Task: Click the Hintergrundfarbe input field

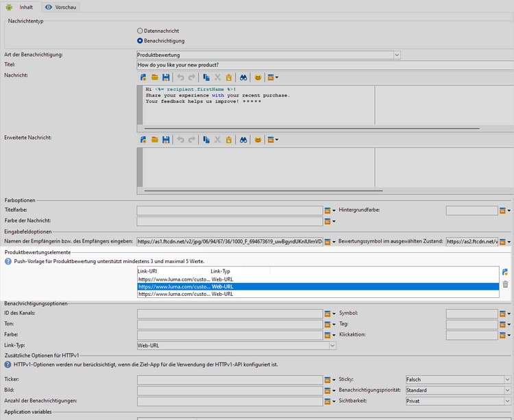Action: click(472, 210)
